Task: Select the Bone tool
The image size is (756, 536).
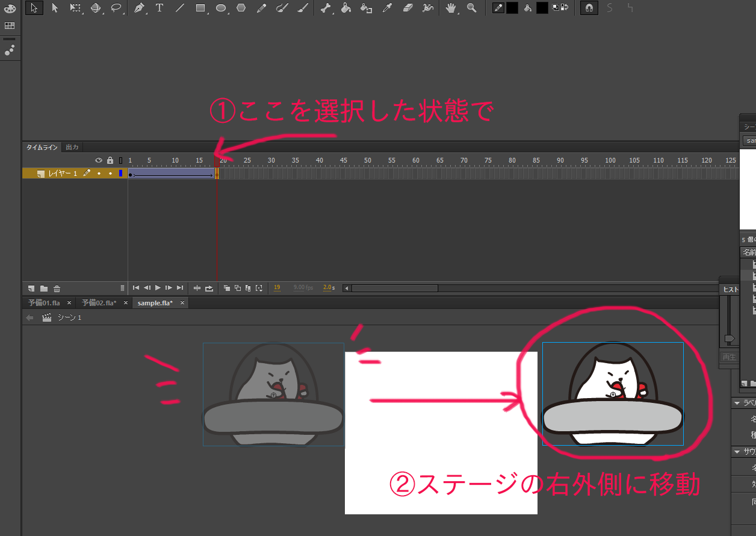Action: [326, 8]
